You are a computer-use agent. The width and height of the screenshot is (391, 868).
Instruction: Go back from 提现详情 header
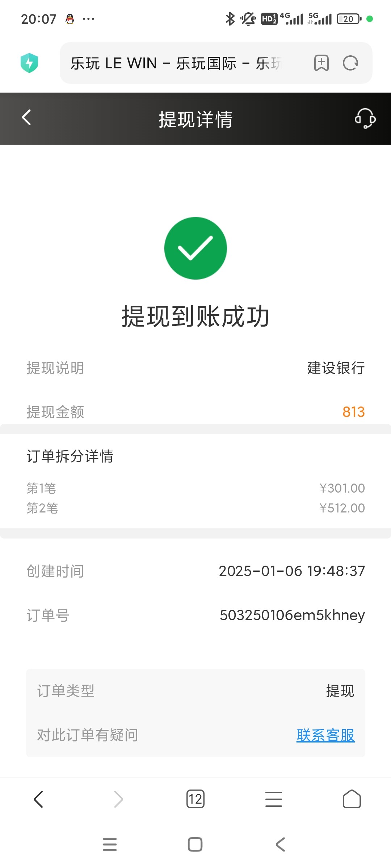pos(26,118)
